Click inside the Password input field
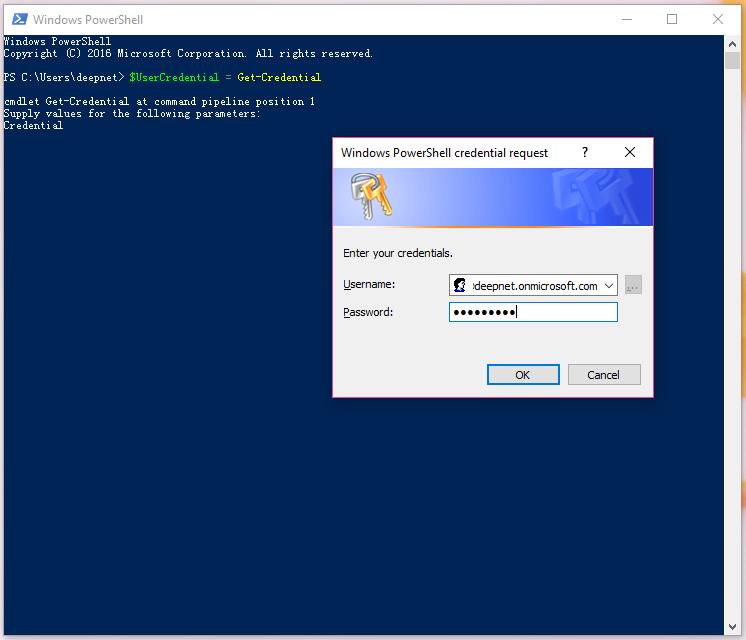Viewport: 746px width, 640px height. click(x=560, y=313)
